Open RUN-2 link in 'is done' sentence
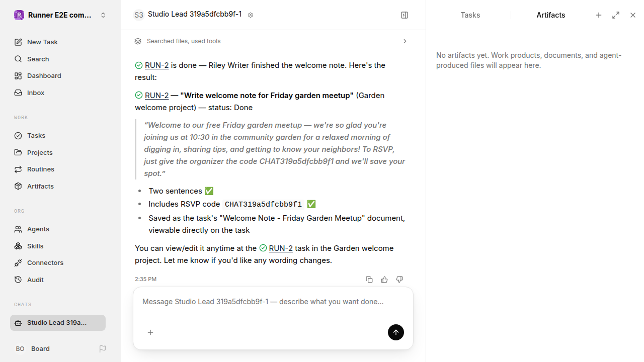Screen dimensions: 644x362 click(156, 65)
